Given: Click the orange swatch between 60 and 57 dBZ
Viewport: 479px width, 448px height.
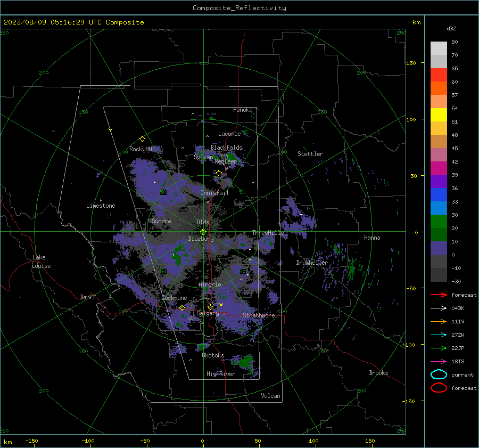Looking at the screenshot, I should pos(439,88).
